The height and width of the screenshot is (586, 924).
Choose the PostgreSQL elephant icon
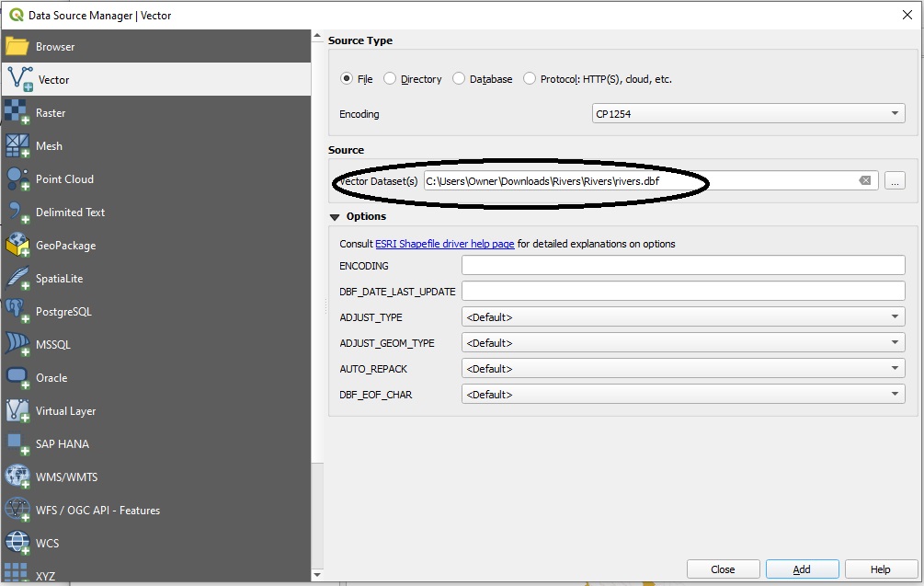pyautogui.click(x=17, y=312)
